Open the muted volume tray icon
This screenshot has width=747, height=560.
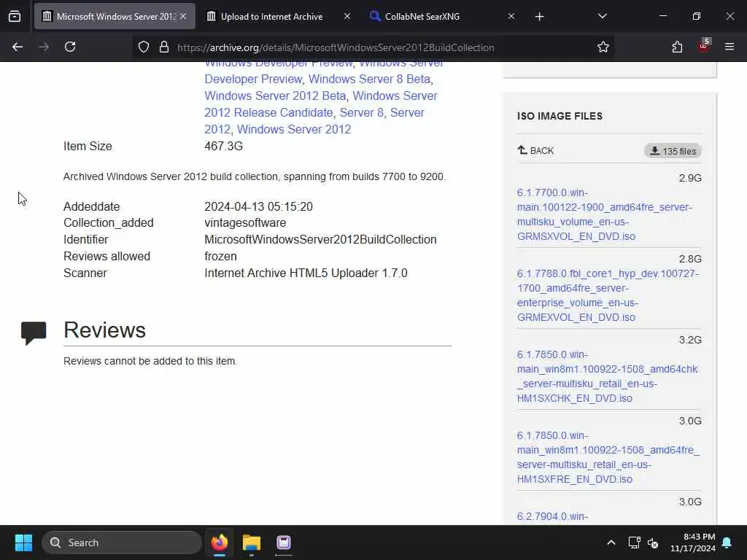[x=653, y=542]
